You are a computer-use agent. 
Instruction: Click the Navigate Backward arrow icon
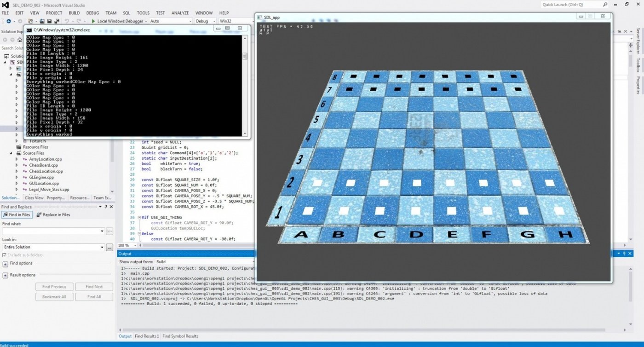[9, 21]
